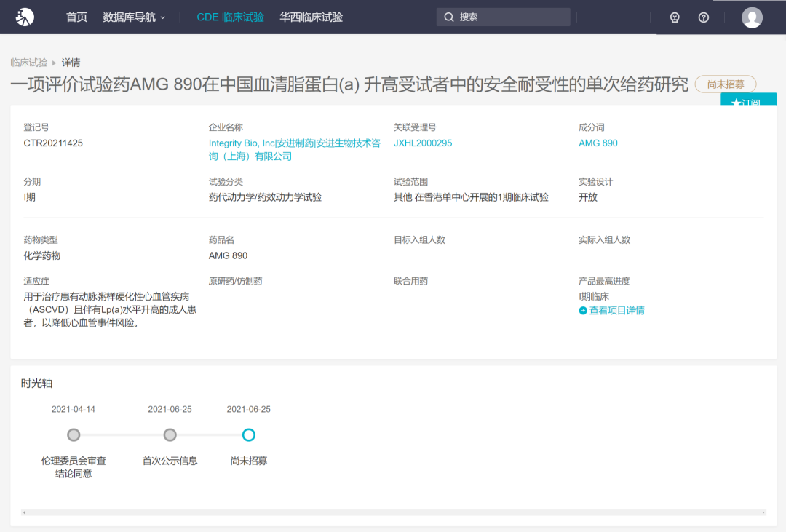Image resolution: width=786 pixels, height=532 pixels.
Task: Click into the 搜索 search field
Action: [509, 17]
